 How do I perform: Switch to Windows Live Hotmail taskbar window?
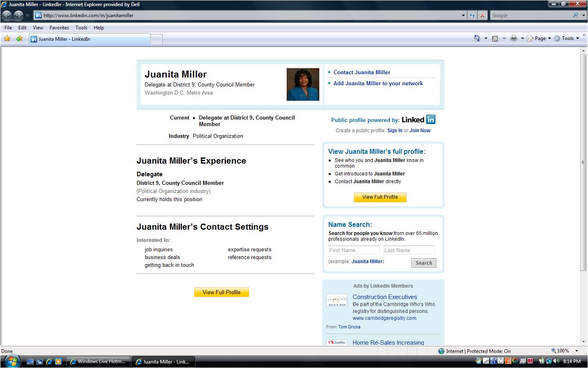(98, 361)
